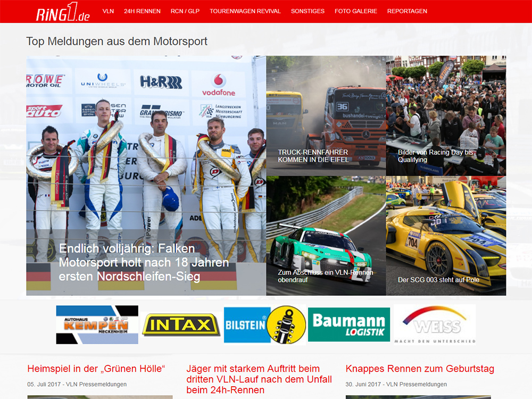Open TOURENWAGEN REVIVAL menu item
The height and width of the screenshot is (399, 532).
click(245, 11)
